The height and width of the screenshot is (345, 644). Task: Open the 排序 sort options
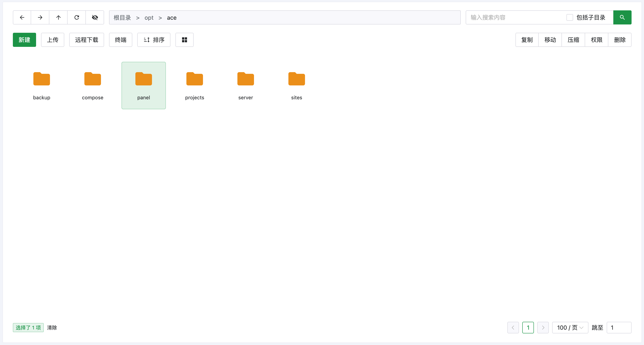[x=153, y=40]
